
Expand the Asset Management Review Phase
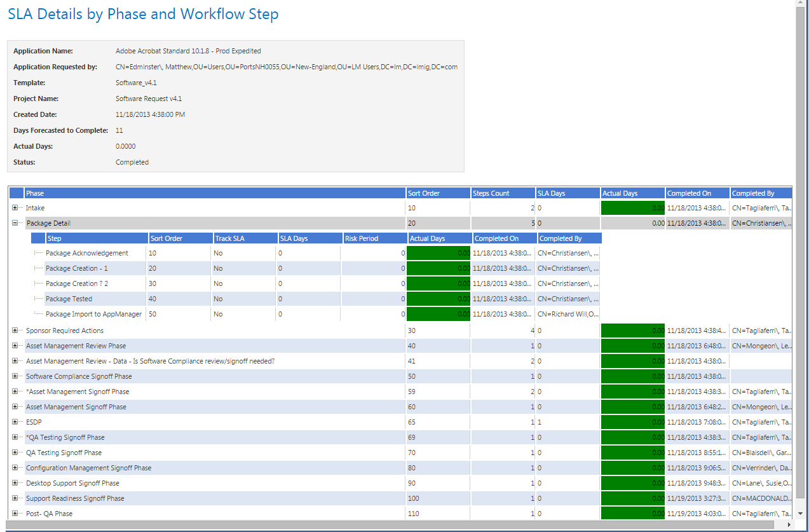coord(15,345)
